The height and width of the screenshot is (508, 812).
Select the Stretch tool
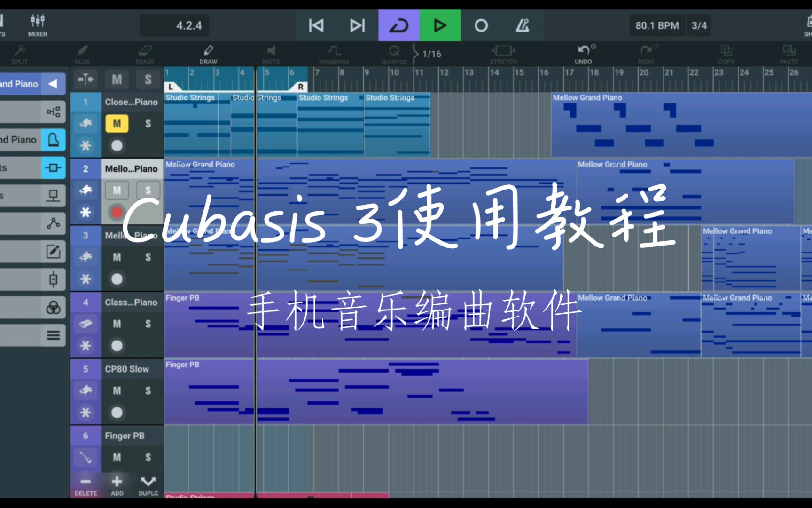503,54
